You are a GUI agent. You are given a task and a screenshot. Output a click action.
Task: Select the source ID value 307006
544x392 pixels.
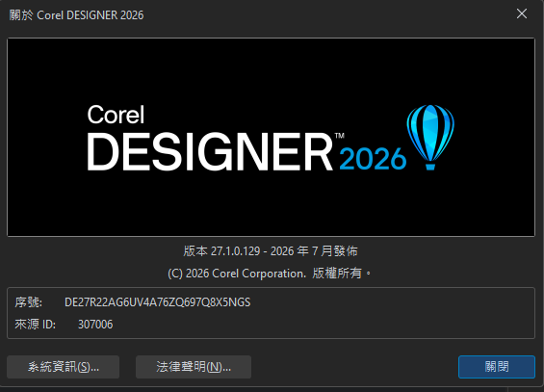pyautogui.click(x=95, y=325)
